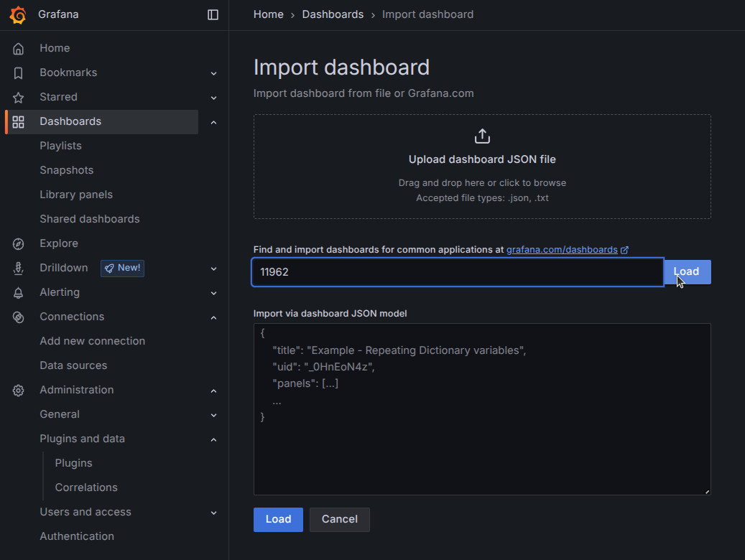Click the Connections icon in sidebar

[x=18, y=317]
